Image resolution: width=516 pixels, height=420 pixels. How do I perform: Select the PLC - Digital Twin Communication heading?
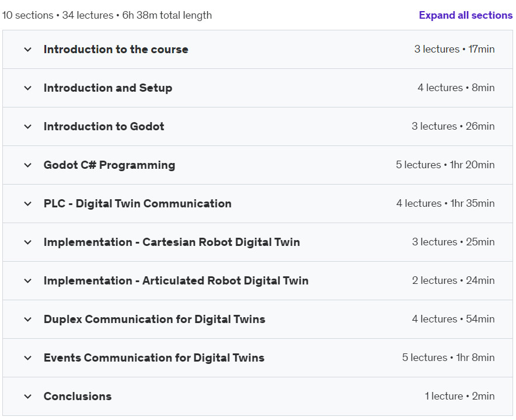(137, 204)
